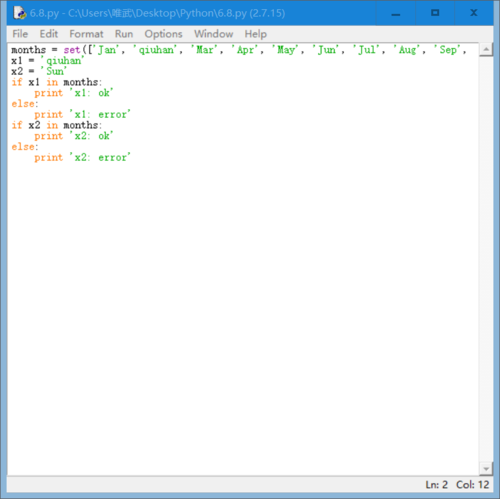Close the 6.8.py editor window
Image resolution: width=500 pixels, height=499 pixels.
[x=474, y=13]
